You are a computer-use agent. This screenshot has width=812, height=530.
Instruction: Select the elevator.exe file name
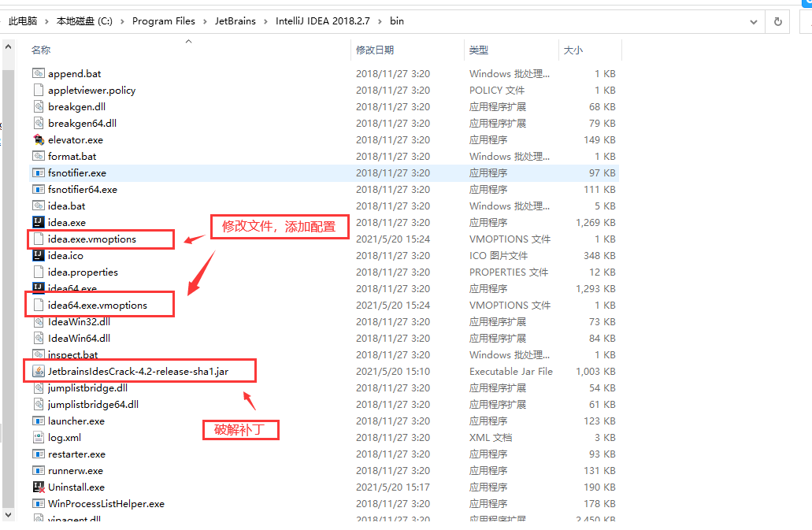tap(76, 139)
